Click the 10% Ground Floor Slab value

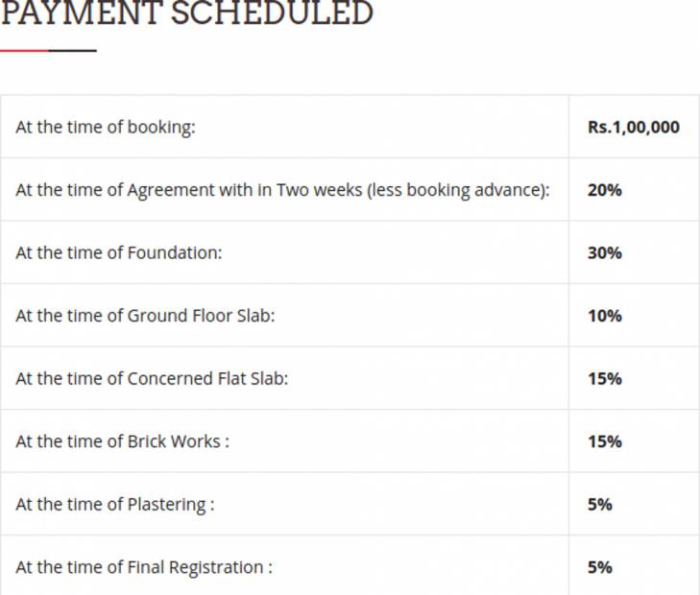[x=605, y=316]
